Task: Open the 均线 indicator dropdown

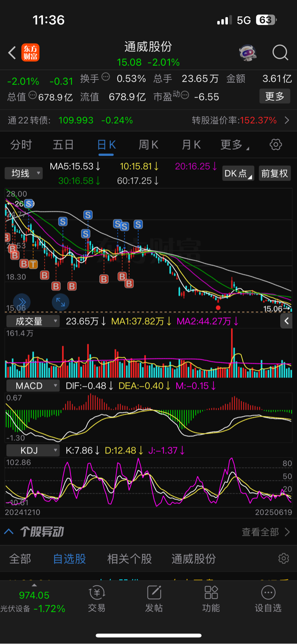Action: click(24, 173)
